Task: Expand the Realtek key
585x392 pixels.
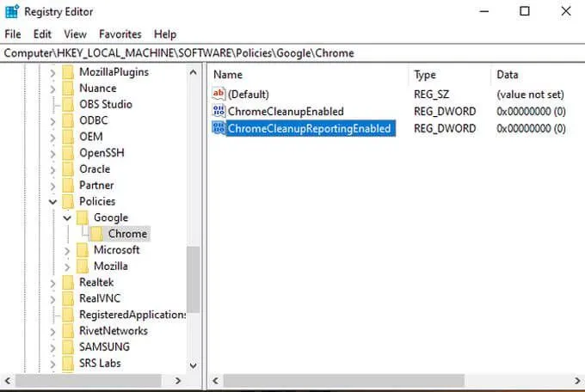Action: click(52, 283)
